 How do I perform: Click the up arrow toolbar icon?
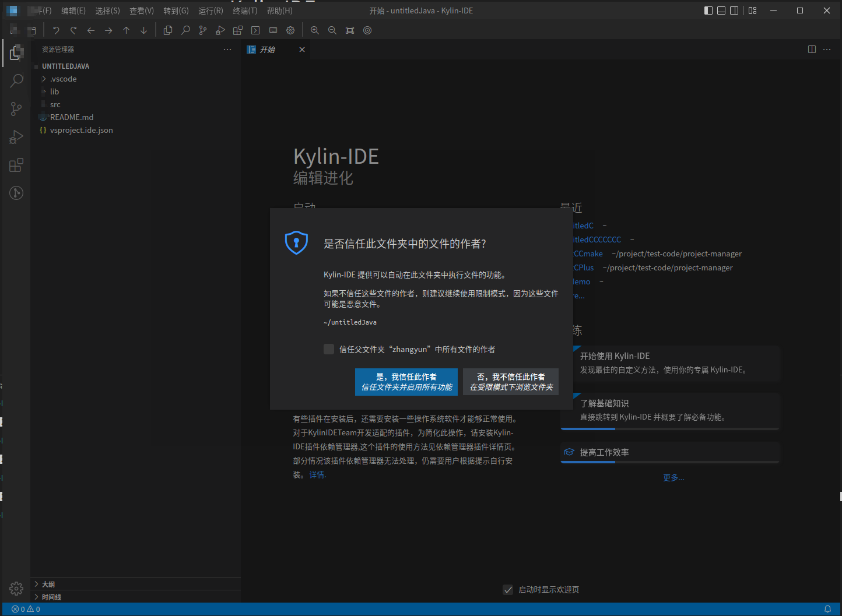[126, 30]
